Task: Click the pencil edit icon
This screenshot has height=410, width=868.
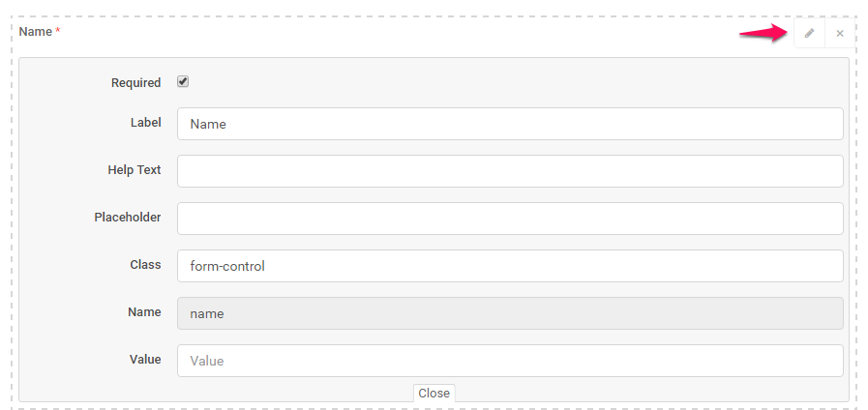Action: click(809, 33)
